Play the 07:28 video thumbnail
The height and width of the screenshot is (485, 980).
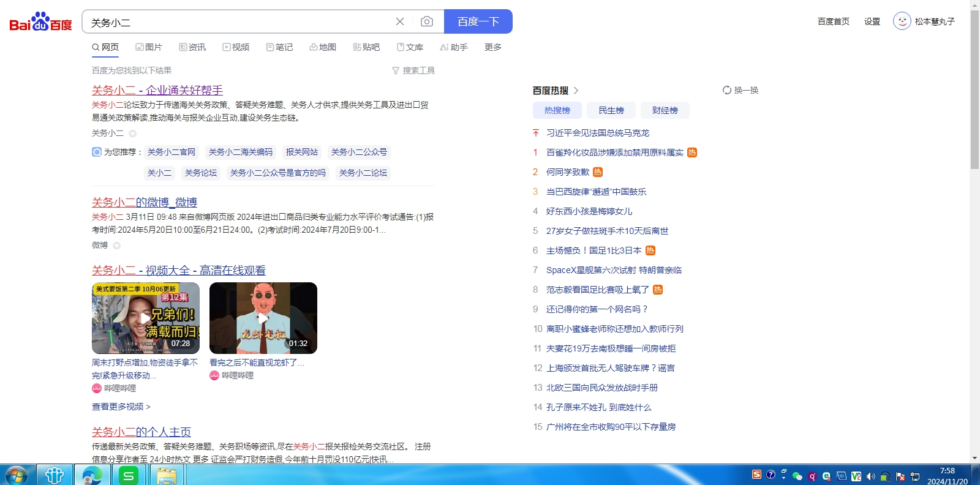[146, 318]
